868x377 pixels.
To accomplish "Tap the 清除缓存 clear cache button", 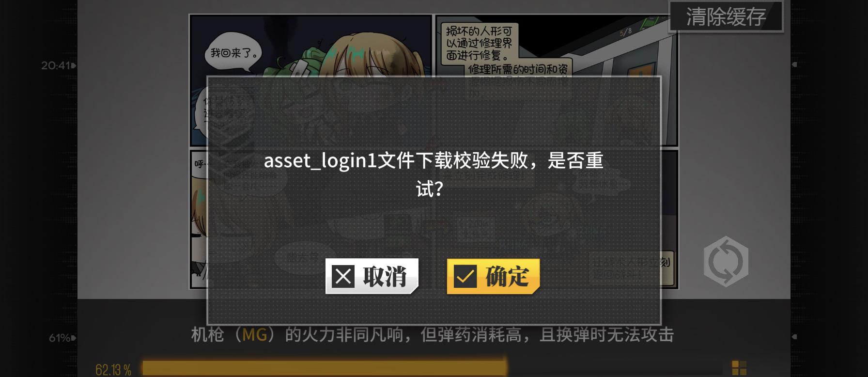I will click(x=726, y=17).
